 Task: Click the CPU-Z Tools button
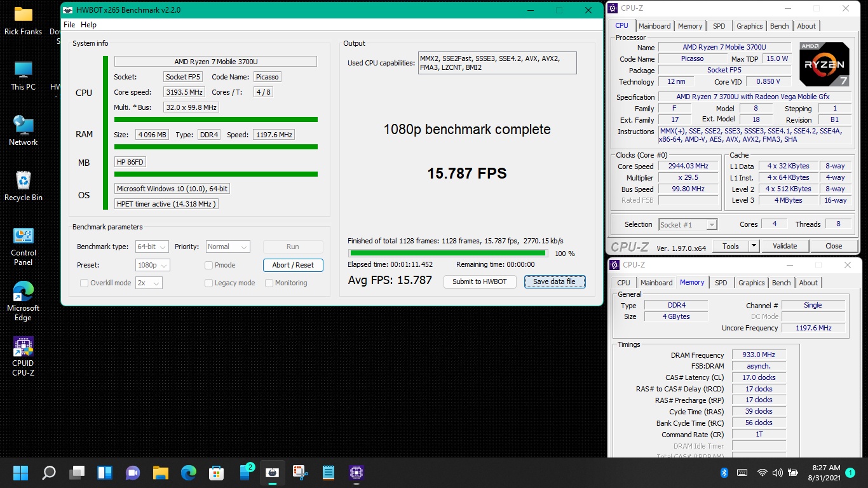[x=731, y=246]
